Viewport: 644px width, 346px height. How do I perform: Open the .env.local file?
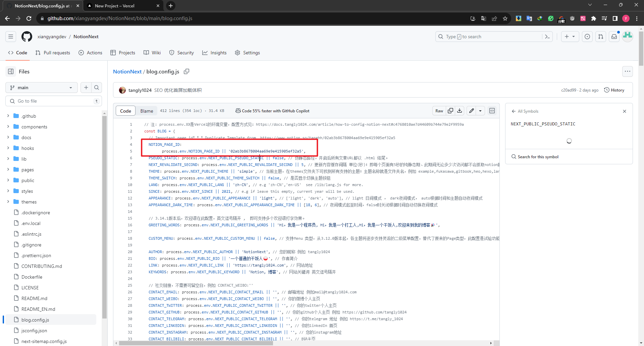[x=31, y=223]
